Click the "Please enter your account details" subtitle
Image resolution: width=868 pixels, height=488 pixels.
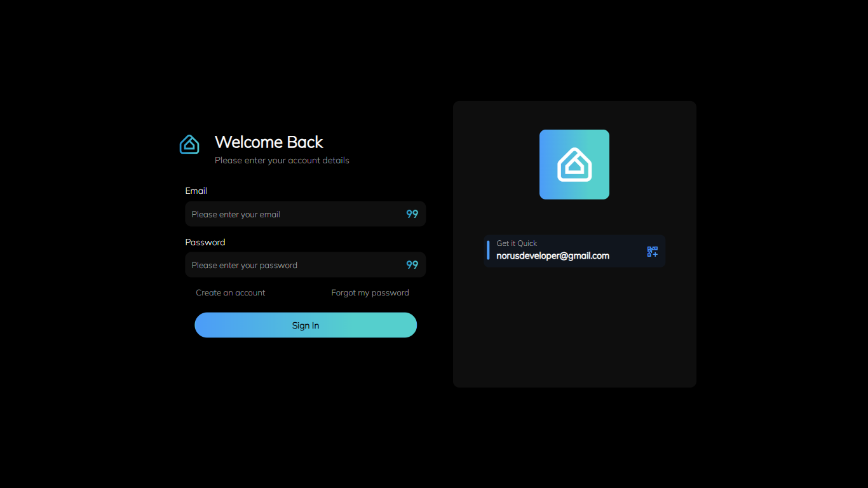[x=282, y=160]
